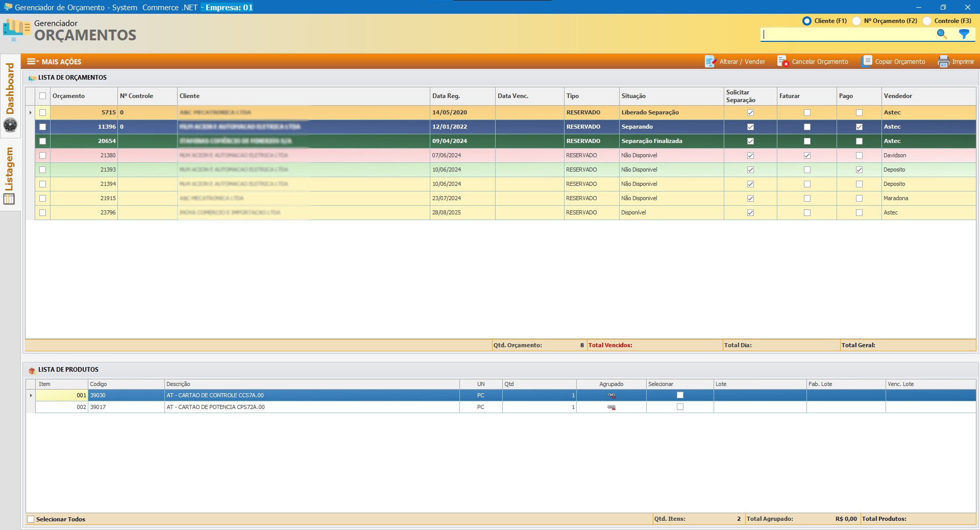980x530 pixels.
Task: Click the Imprimir printer icon
Action: (x=943, y=62)
